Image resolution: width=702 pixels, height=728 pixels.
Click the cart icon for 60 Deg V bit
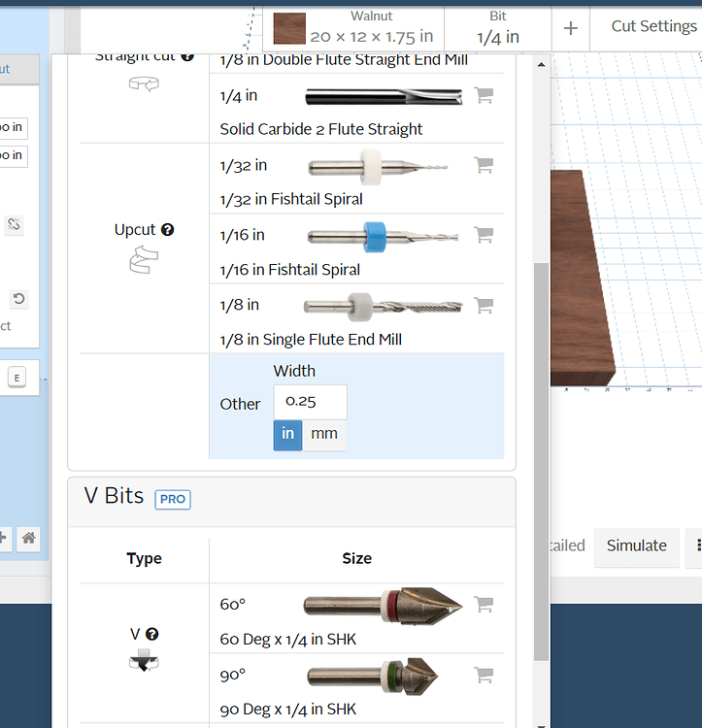click(484, 604)
